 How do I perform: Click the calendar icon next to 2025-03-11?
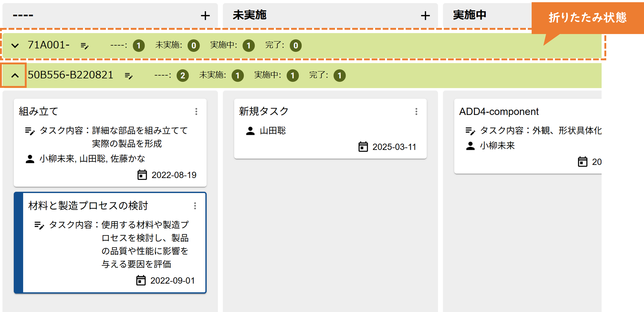click(x=363, y=147)
